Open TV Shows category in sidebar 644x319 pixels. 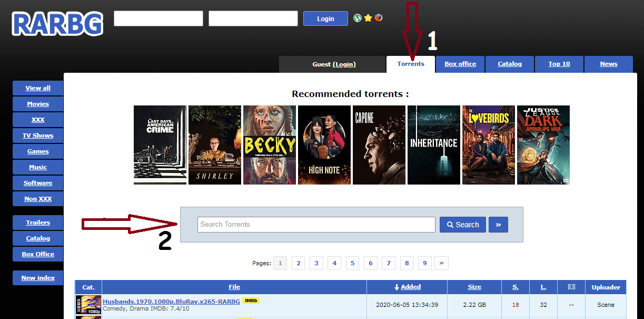[38, 136]
